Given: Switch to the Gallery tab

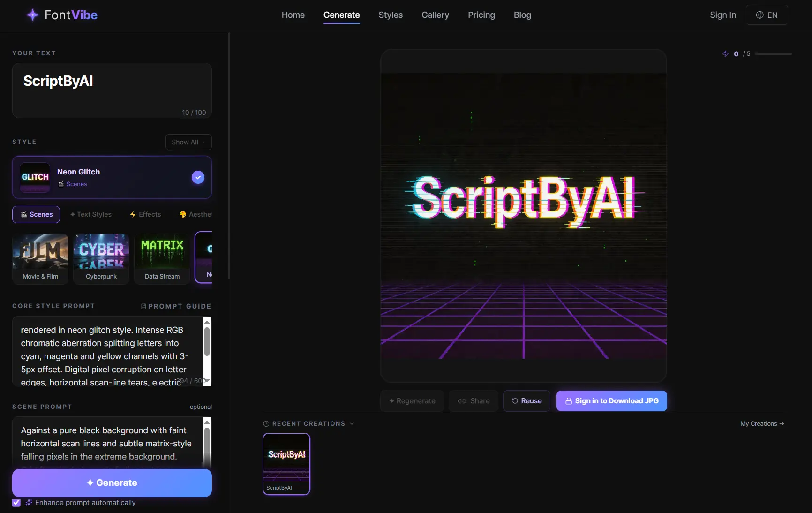Looking at the screenshot, I should coord(435,15).
